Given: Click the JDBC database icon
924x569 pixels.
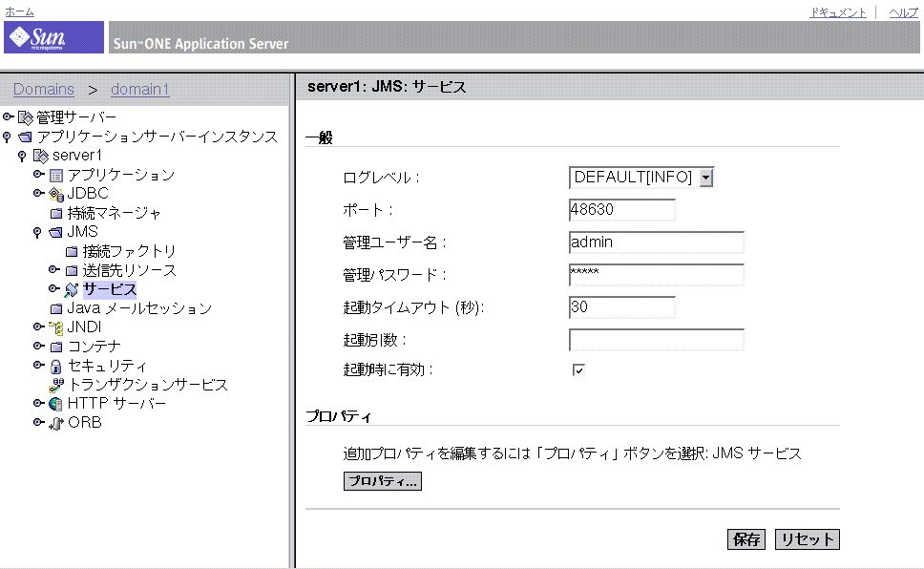Looking at the screenshot, I should click(56, 194).
